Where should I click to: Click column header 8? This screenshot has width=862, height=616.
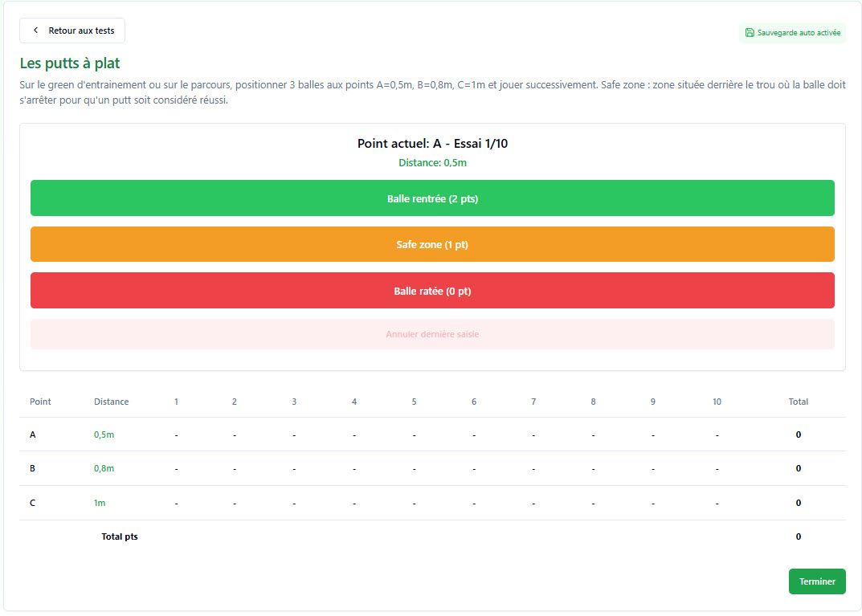coord(593,402)
